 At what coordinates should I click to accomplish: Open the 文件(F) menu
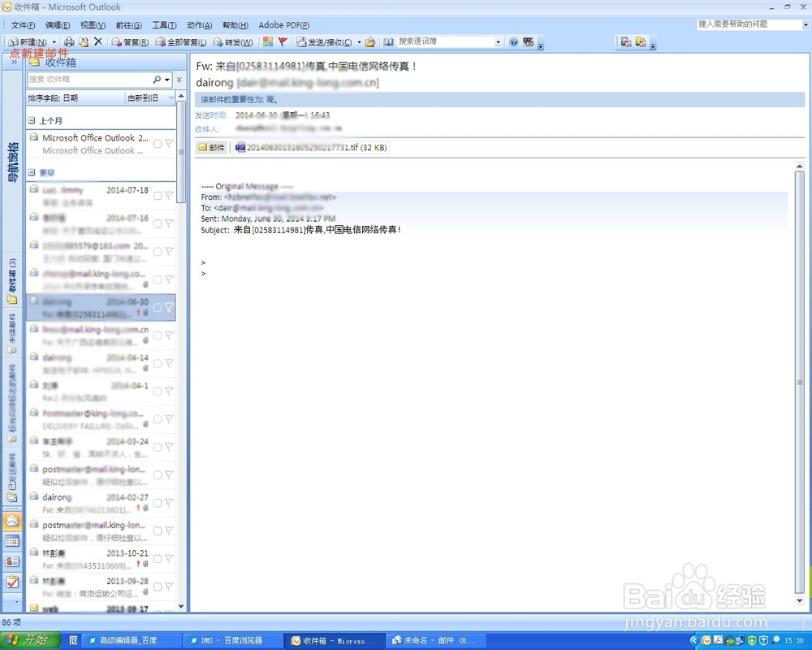coord(23,25)
